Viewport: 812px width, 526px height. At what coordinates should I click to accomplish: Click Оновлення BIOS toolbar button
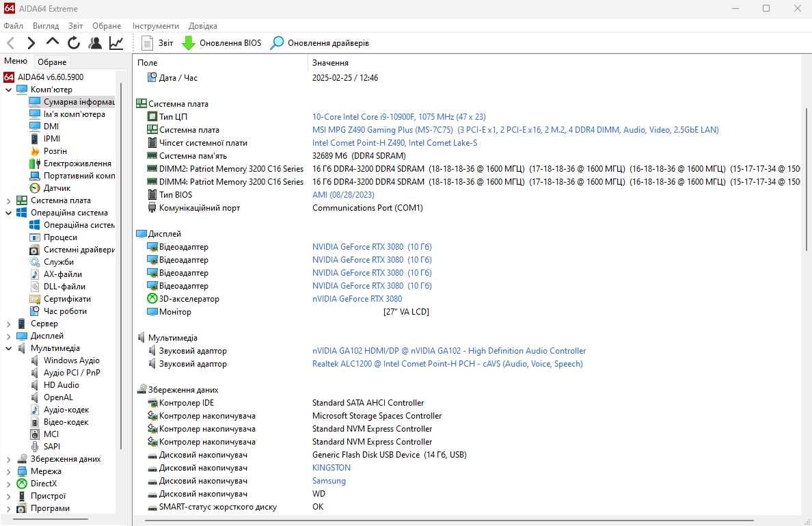click(221, 43)
